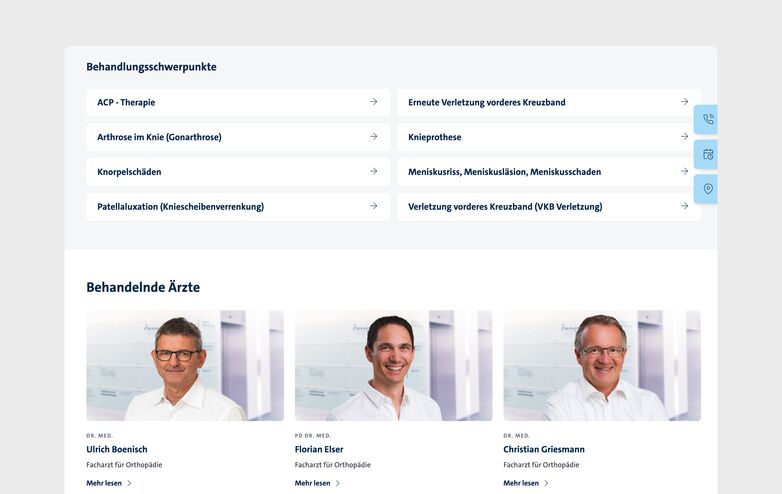The image size is (782, 494).
Task: Click the arrow next to Patellaluxation entry
Action: [x=373, y=206]
